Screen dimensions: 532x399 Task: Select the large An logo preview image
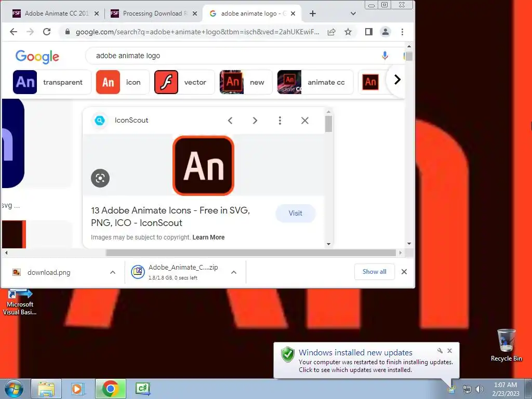click(203, 166)
